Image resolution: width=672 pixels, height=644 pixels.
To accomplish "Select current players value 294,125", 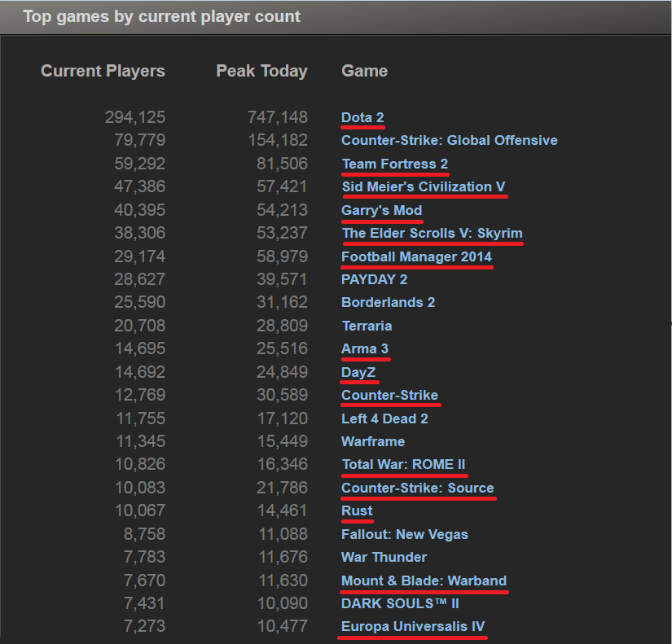I will coord(135,117).
